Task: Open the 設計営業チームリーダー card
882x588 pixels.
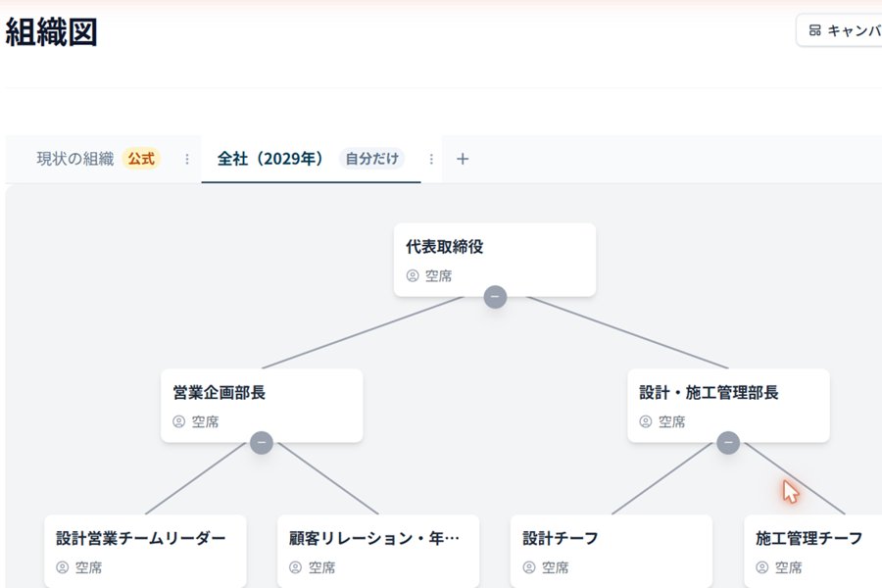Action: [145, 552]
